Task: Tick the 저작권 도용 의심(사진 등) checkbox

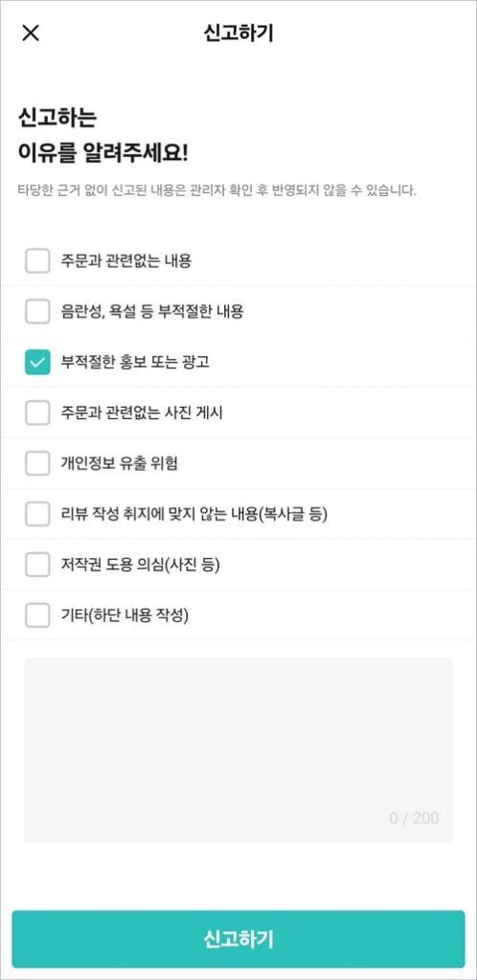Action: point(37,565)
